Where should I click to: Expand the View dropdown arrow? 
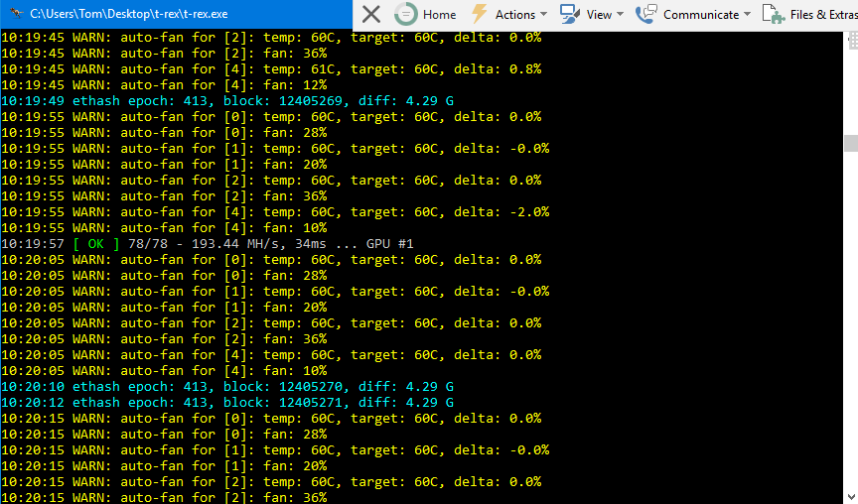[621, 15]
